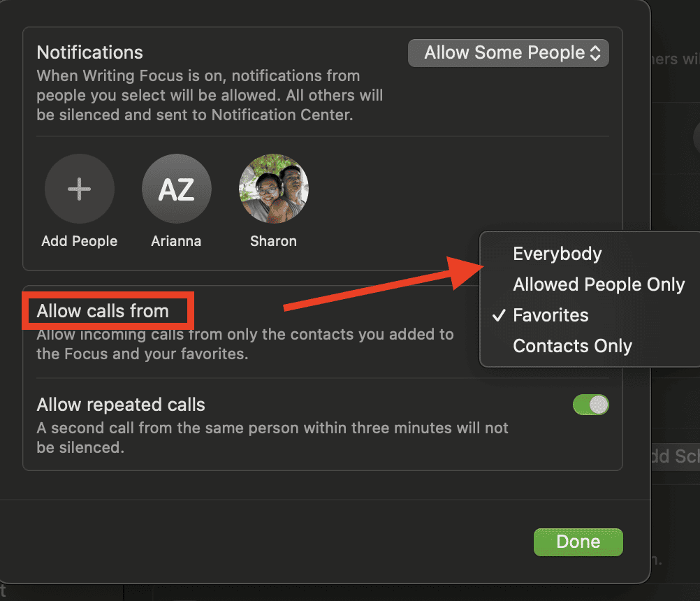700x601 pixels.
Task: Click the Writing Focus notifications description text
Action: [210, 95]
